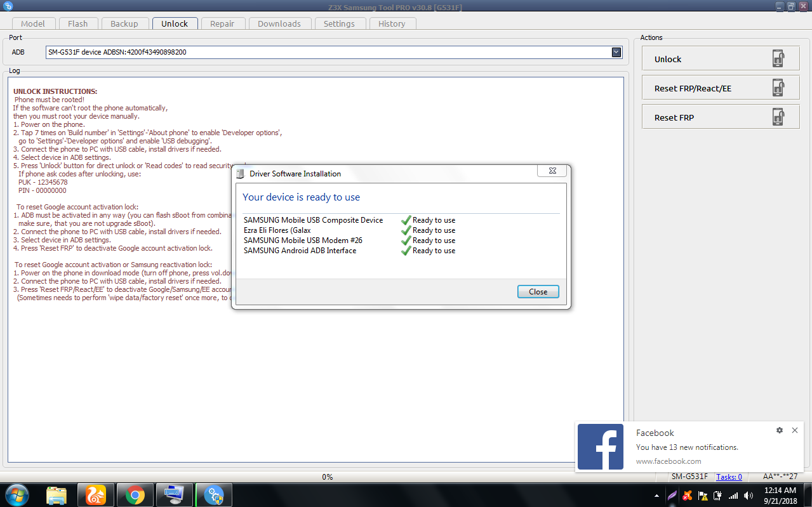Click the ADB device selection field
Viewport: 812px width, 507px height.
tap(334, 52)
